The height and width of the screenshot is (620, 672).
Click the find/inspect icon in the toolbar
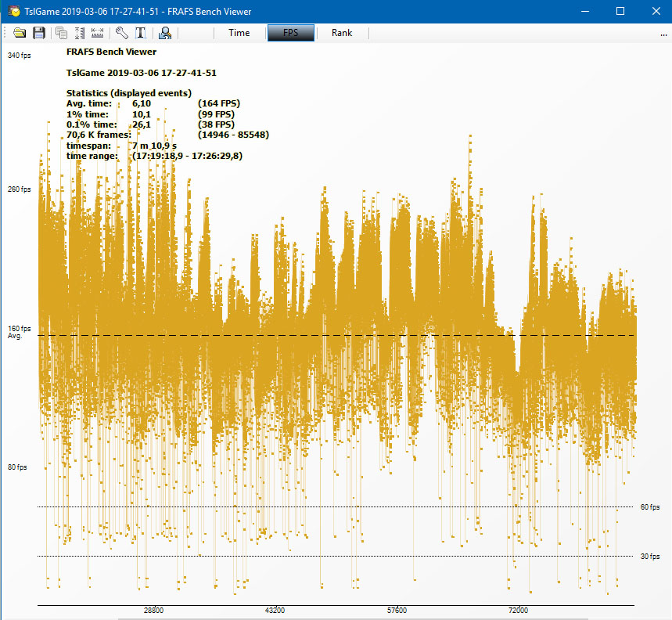tap(165, 33)
